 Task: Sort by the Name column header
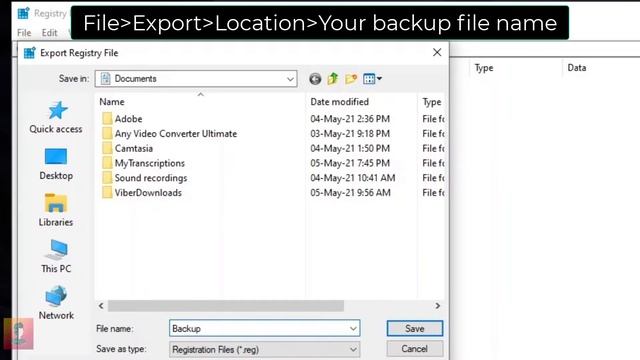pyautogui.click(x=112, y=102)
